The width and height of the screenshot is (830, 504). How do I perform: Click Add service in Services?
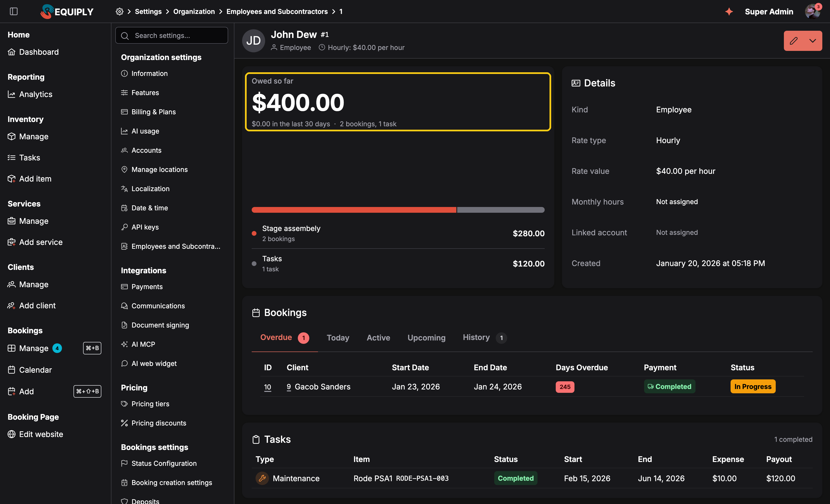pyautogui.click(x=35, y=242)
